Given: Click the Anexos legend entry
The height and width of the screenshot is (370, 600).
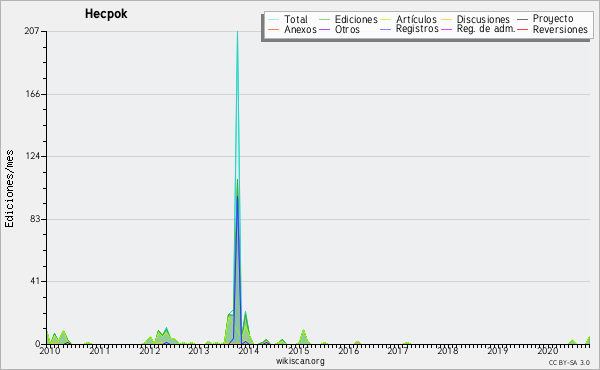Looking at the screenshot, I should (x=292, y=29).
